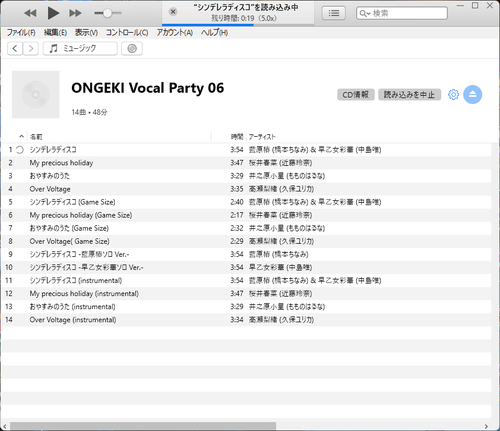Click the 読み込みを中止 button

(409, 95)
